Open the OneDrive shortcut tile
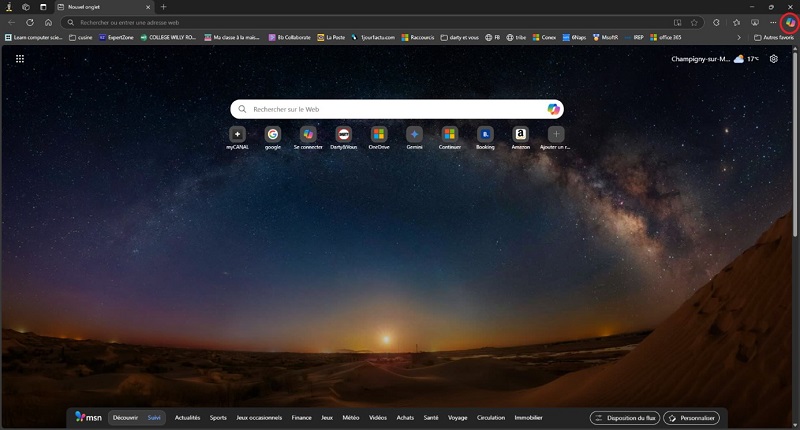The height and width of the screenshot is (430, 800). [378, 134]
